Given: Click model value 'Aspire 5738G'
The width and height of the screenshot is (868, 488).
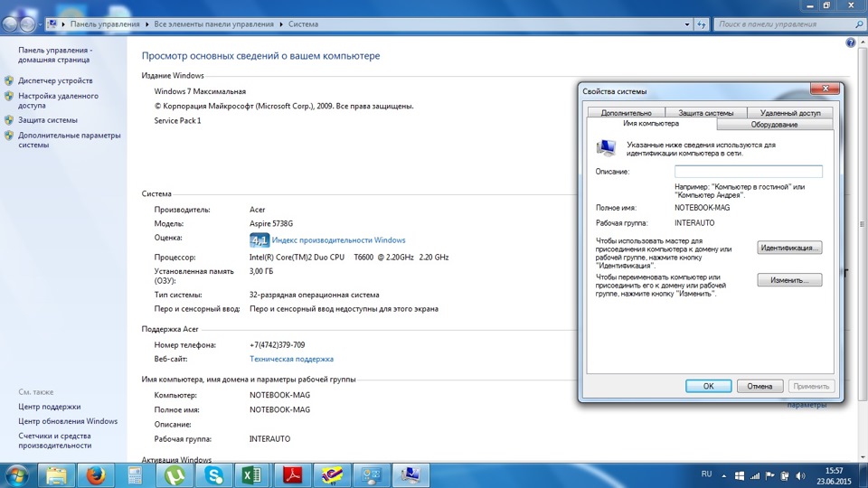Looking at the screenshot, I should 271,223.
